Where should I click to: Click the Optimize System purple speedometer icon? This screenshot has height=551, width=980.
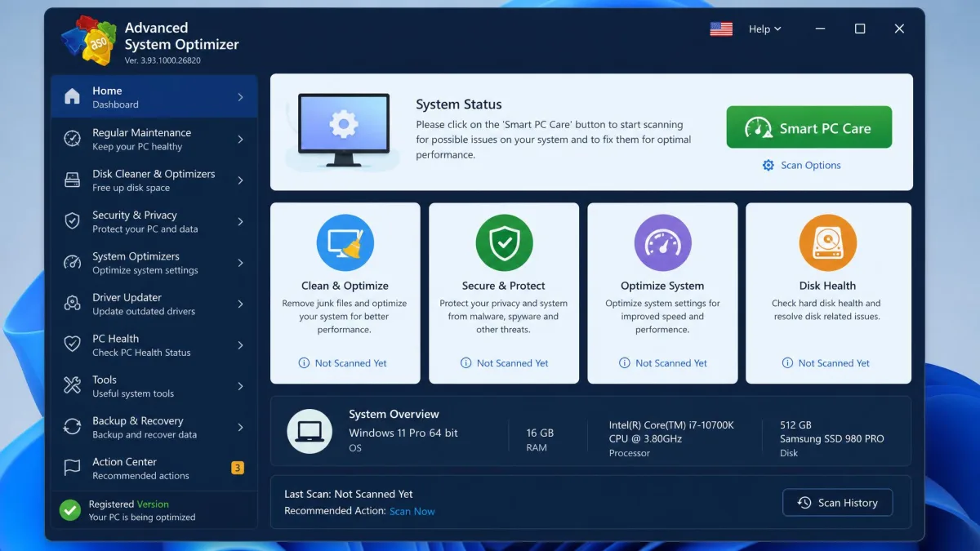[662, 243]
